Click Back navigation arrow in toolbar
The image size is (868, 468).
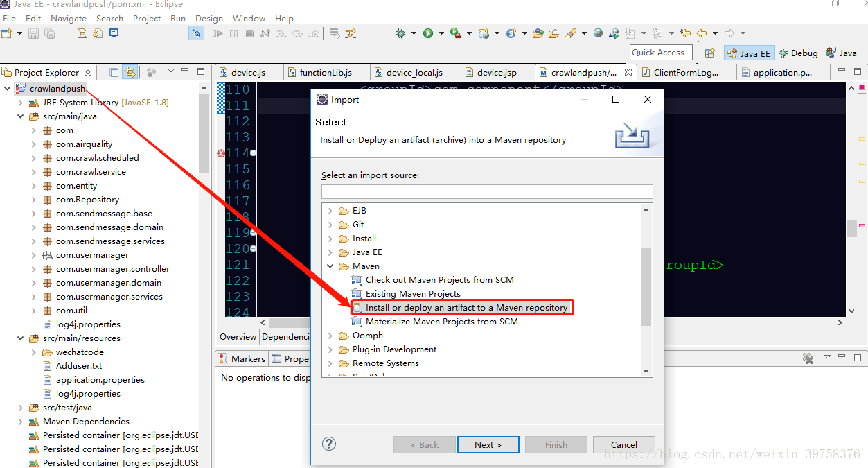[x=701, y=33]
